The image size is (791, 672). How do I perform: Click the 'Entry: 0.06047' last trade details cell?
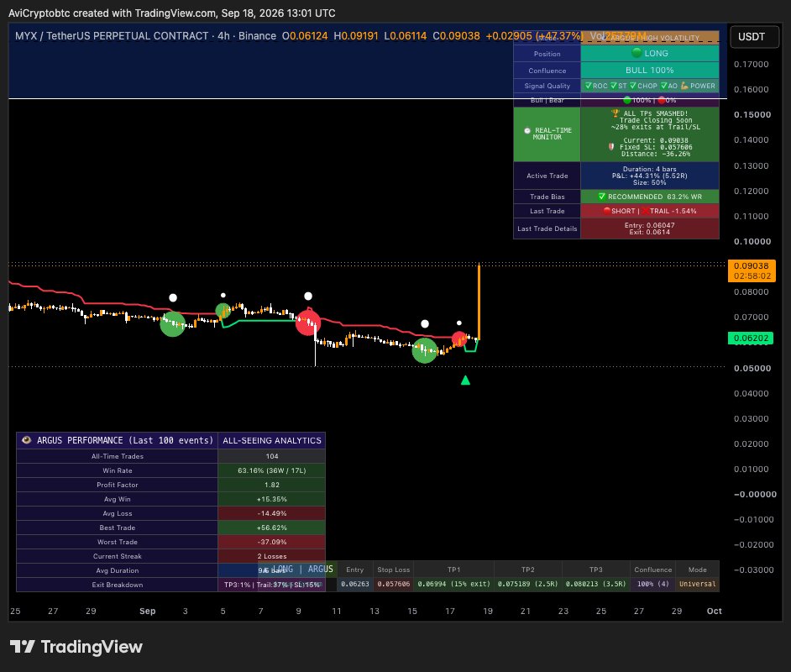[650, 228]
